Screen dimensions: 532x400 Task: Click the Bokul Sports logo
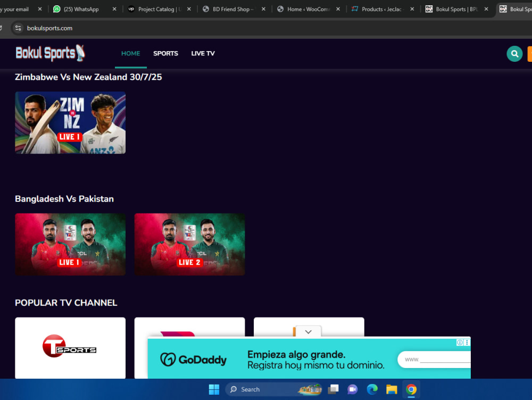tap(50, 53)
